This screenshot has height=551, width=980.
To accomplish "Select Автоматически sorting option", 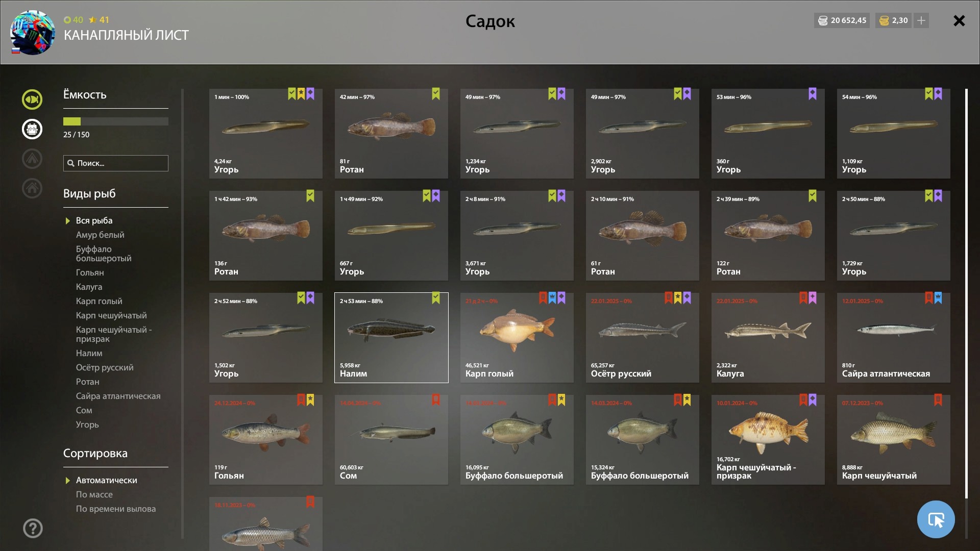I will pyautogui.click(x=106, y=480).
